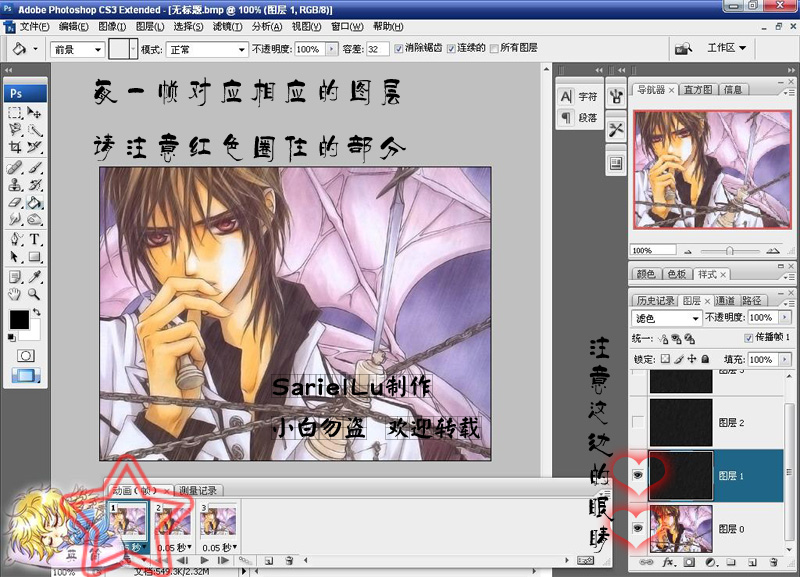This screenshot has height=577, width=800.
Task: Open frame 2 delay 0.05 秒 dropdown
Action: coord(174,547)
